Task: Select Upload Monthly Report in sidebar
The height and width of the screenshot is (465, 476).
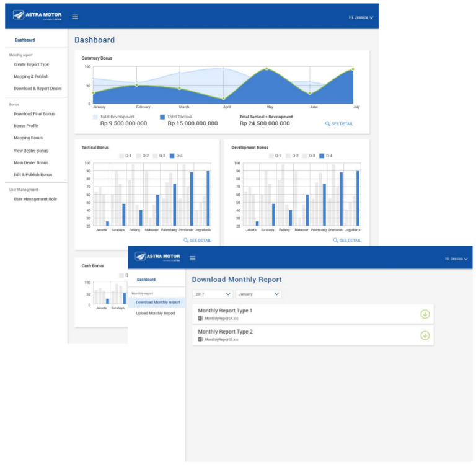Action: (x=156, y=313)
